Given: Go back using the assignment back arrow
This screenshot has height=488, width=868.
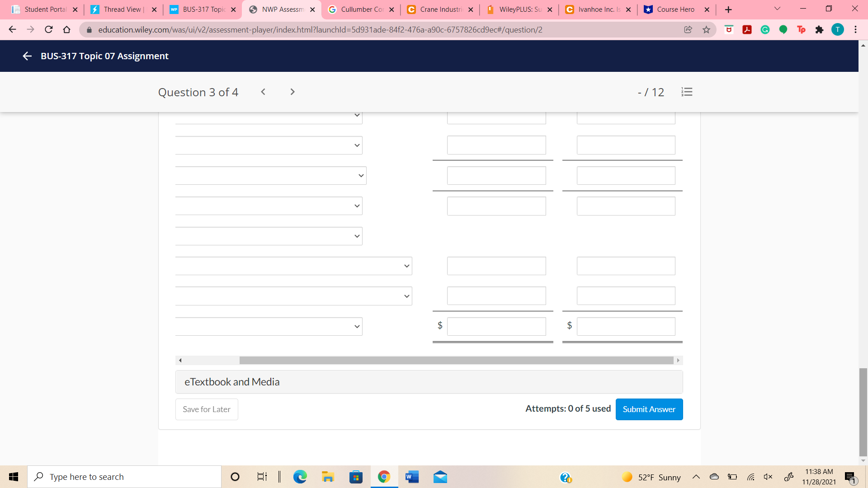Looking at the screenshot, I should [x=27, y=56].
